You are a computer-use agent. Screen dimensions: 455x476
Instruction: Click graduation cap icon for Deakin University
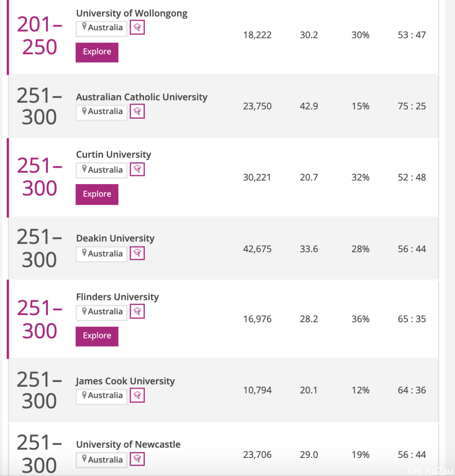pos(137,253)
